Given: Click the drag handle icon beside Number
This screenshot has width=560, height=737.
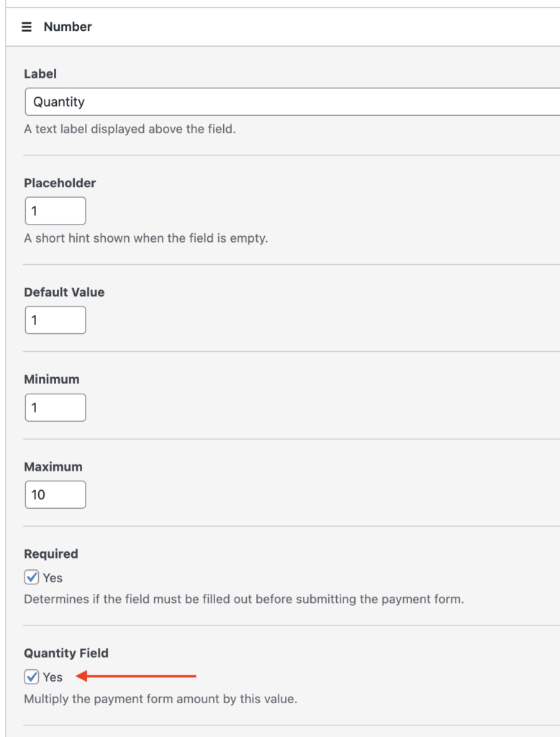Looking at the screenshot, I should [x=27, y=27].
